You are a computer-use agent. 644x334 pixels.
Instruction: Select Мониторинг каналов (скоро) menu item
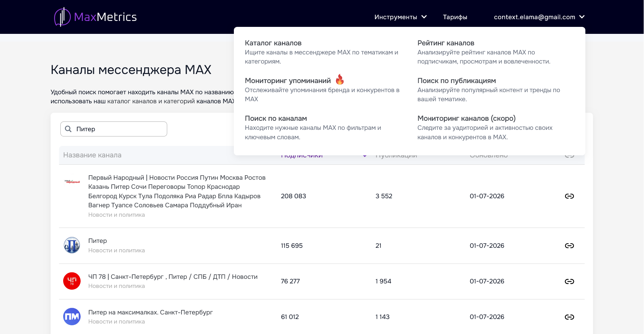click(466, 118)
